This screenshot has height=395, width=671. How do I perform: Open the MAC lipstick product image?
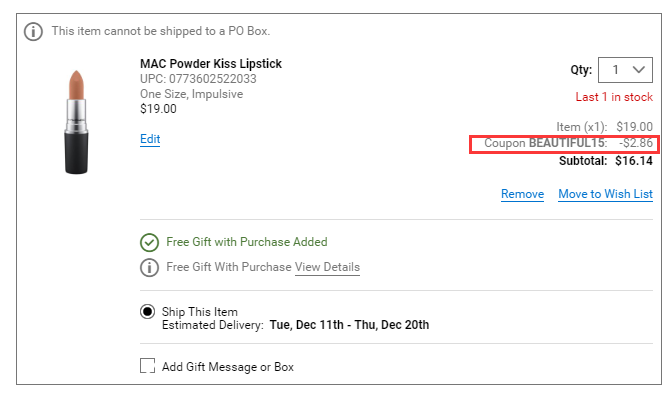click(x=76, y=122)
